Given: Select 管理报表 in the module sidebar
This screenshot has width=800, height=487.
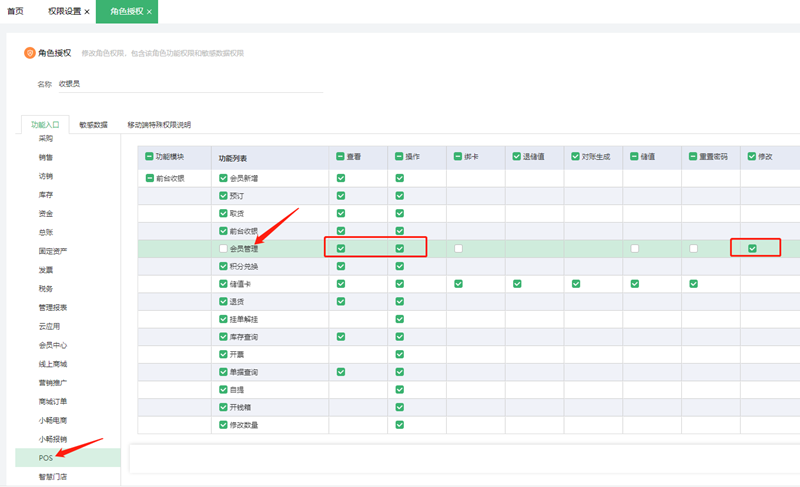Looking at the screenshot, I should click(53, 307).
